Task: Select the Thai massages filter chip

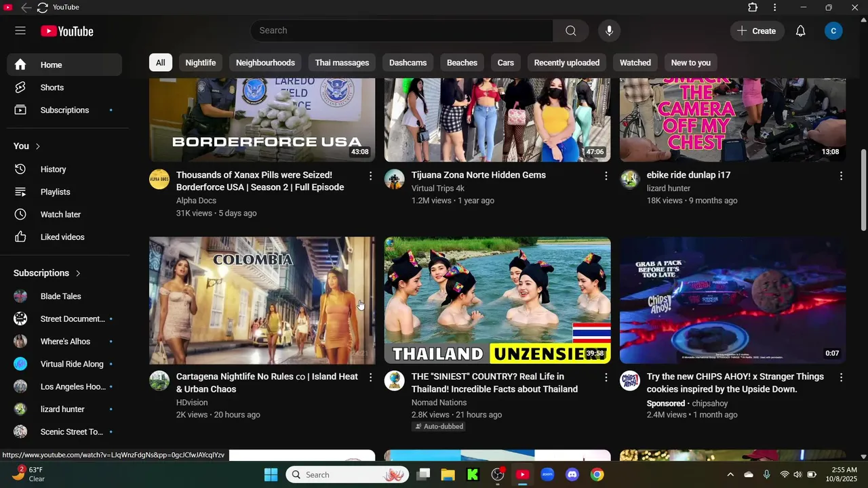Action: click(x=342, y=62)
